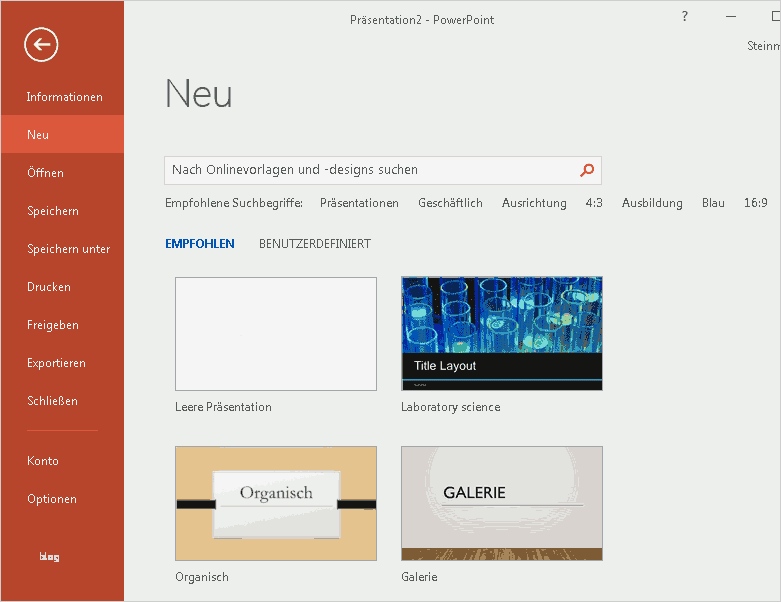Search suggested term Geschäftlich
781x602 pixels.
[x=450, y=203]
